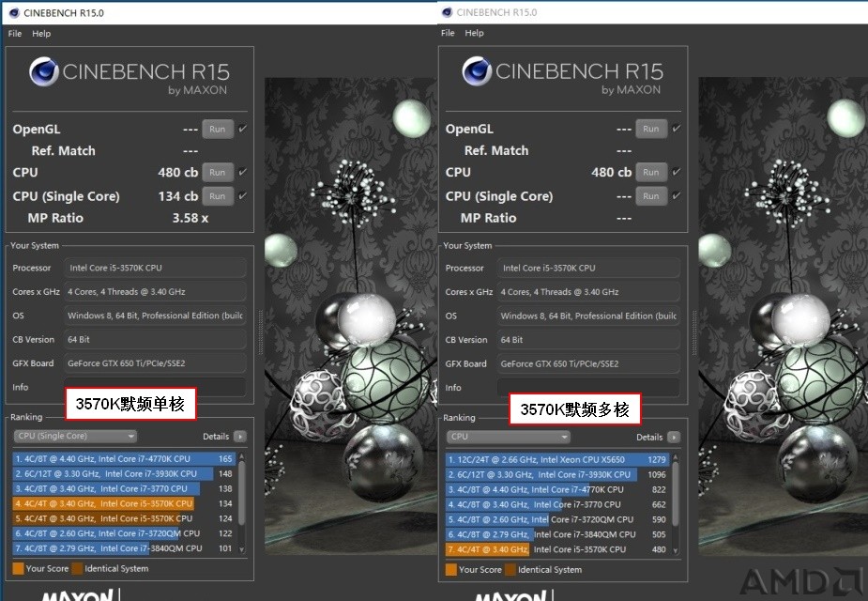Select ranking row i7-3930K scoring 148
This screenshot has width=868, height=601.
[x=125, y=473]
